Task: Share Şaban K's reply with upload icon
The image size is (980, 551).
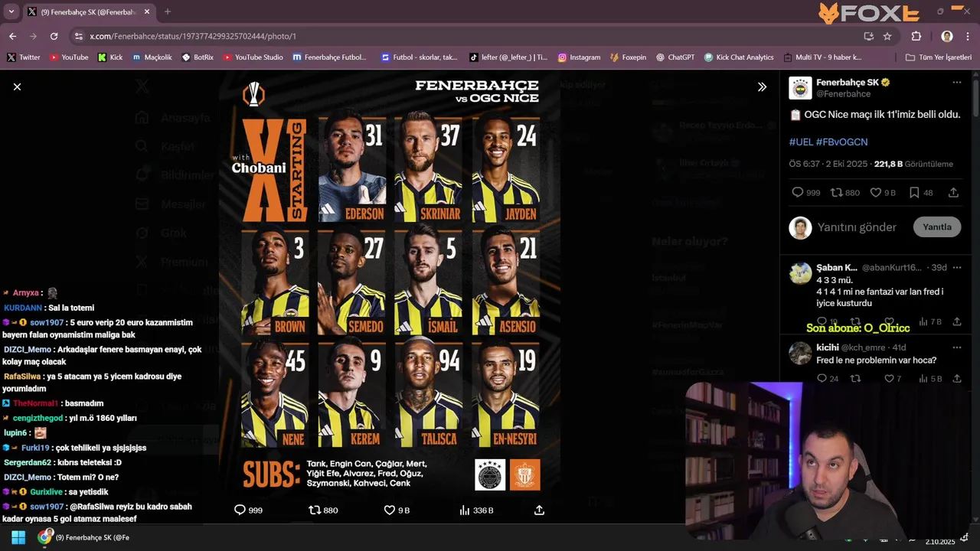Action: tap(956, 322)
